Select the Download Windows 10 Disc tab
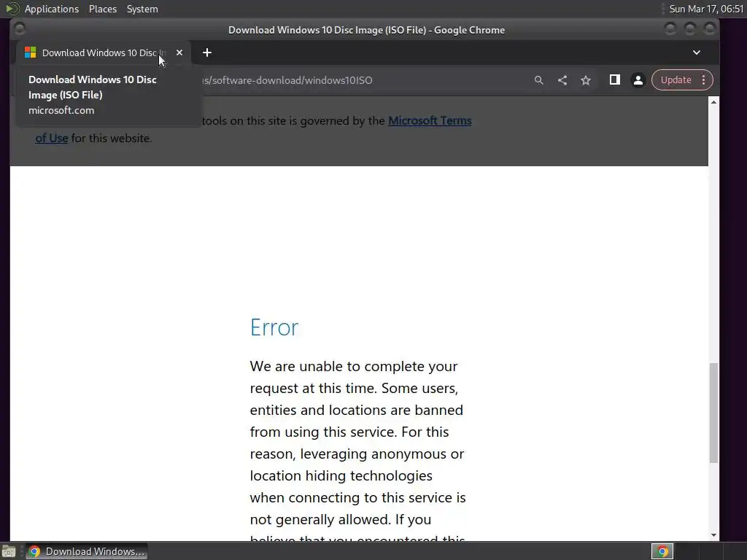This screenshot has height=560, width=747. 104,52
